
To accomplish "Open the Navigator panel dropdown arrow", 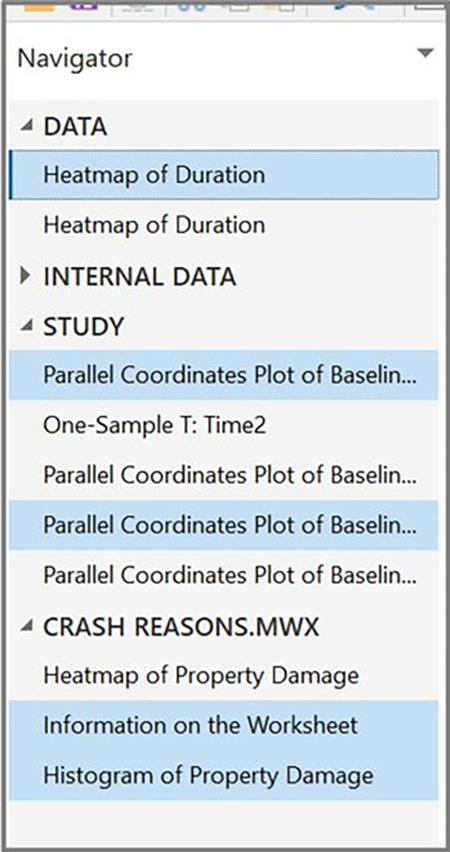I will 424,53.
